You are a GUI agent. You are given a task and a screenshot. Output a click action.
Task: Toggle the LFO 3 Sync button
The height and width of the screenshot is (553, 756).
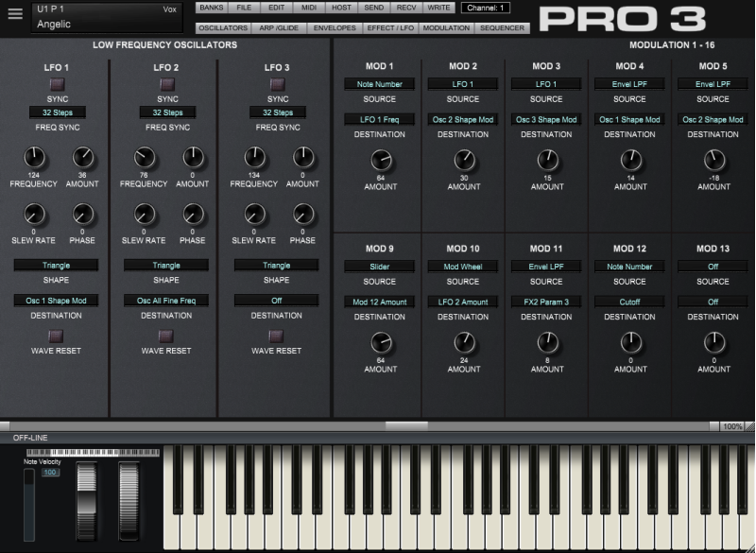pos(277,85)
